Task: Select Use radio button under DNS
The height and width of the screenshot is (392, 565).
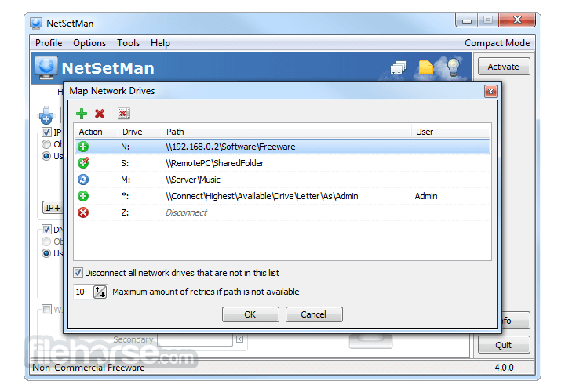Action: pos(46,253)
